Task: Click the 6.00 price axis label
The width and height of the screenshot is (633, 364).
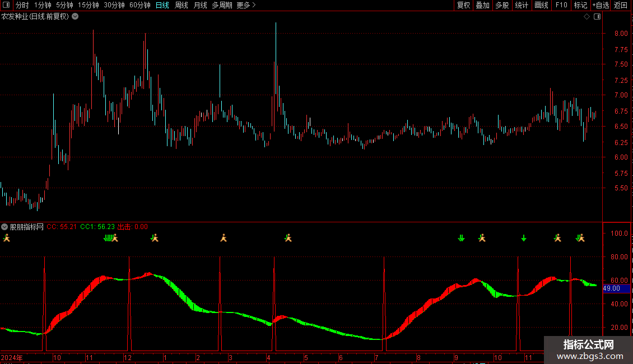Action: [621, 157]
